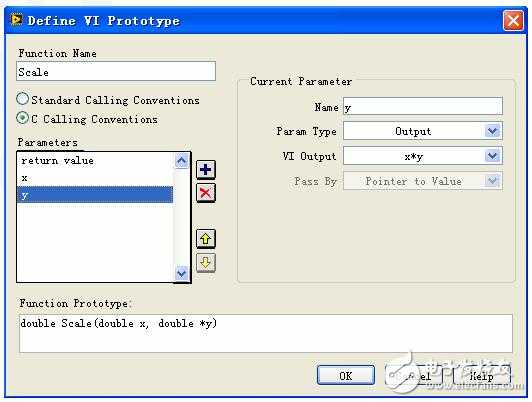Delete selected parameter with red X icon
The width and height of the screenshot is (532, 402).
click(x=206, y=193)
